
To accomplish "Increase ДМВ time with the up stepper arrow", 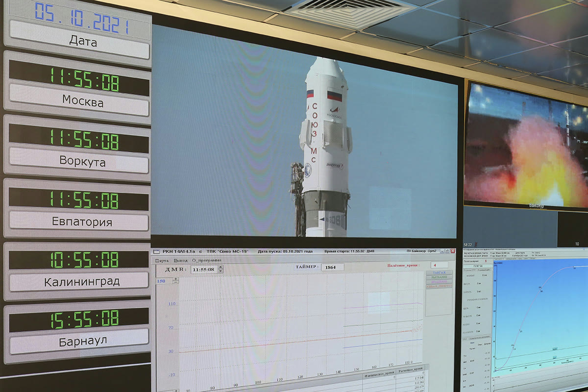I will pos(220,267).
